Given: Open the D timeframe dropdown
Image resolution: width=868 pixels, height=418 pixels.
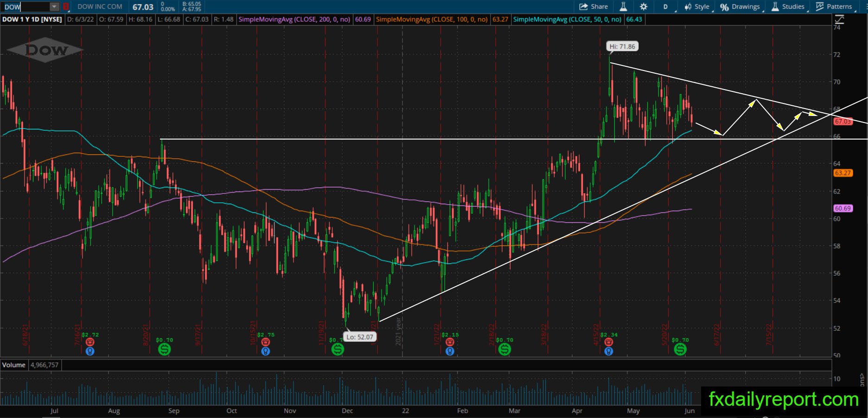Looking at the screenshot, I should click(666, 6).
